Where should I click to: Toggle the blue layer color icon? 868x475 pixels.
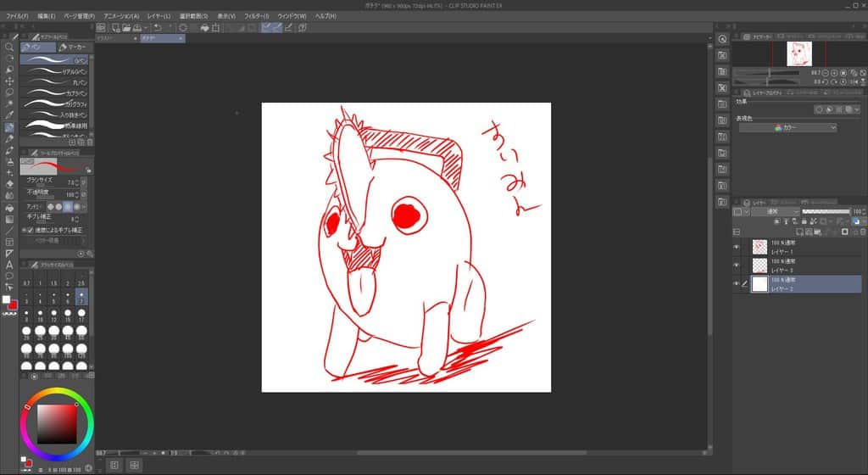point(855,221)
